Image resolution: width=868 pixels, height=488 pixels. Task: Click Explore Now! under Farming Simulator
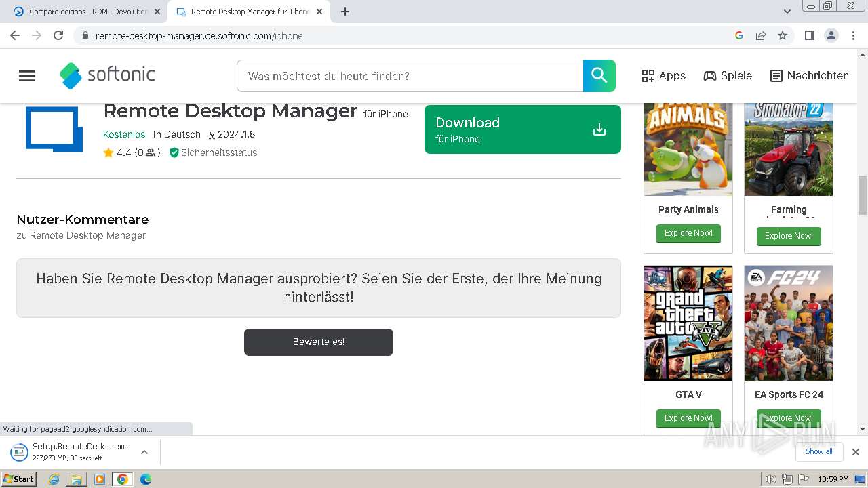pos(789,236)
